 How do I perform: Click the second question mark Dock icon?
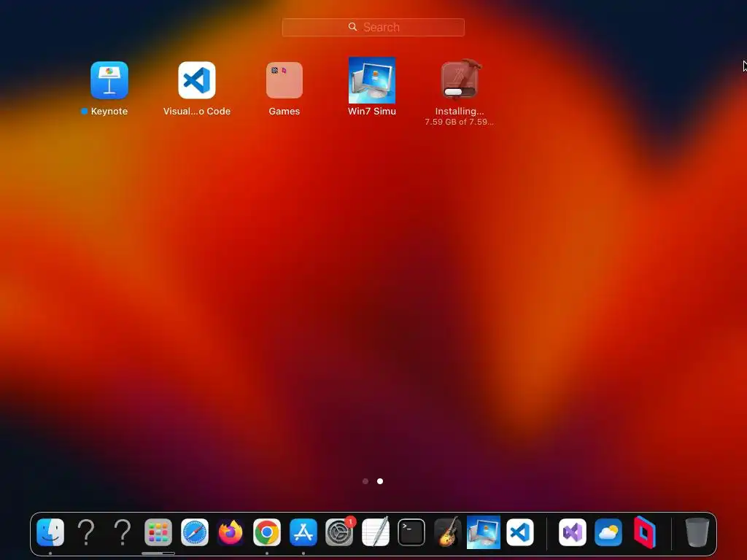(x=123, y=532)
